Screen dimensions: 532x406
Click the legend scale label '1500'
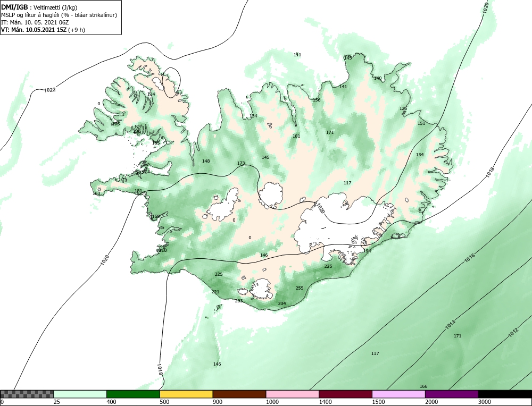coord(378,402)
